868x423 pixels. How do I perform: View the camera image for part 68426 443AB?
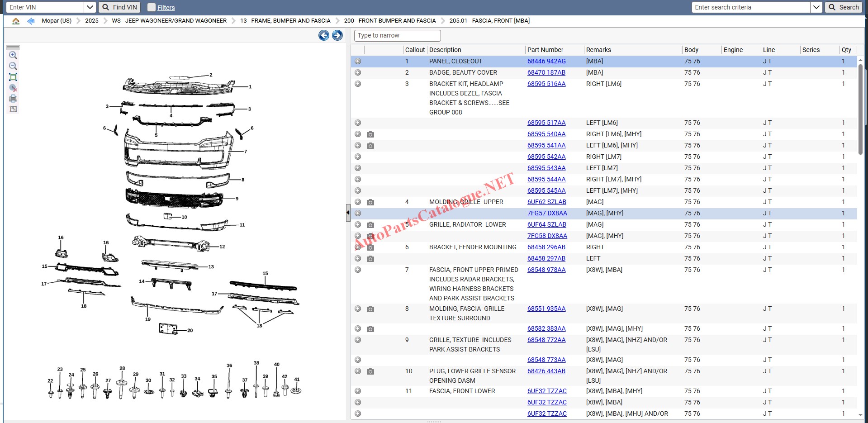(370, 371)
